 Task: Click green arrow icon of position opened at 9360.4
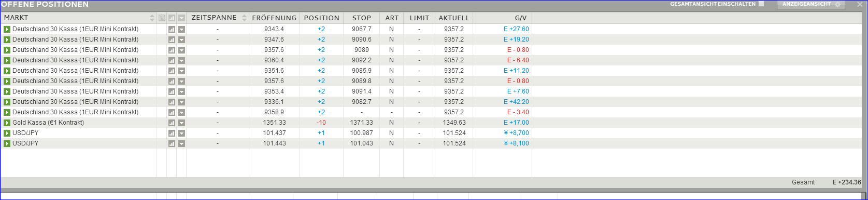[x=7, y=60]
